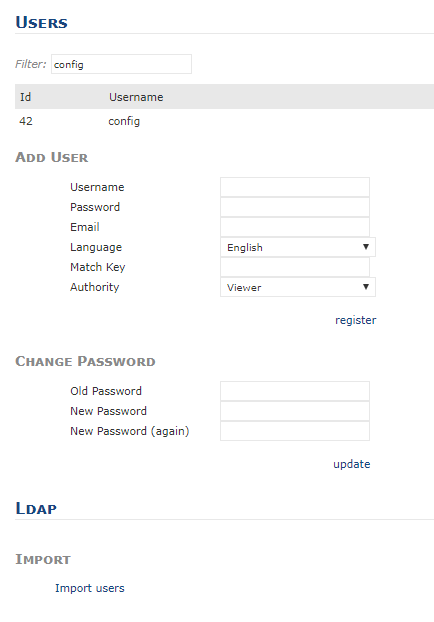
Task: Open the Authority dropdown showing Viewer
Action: (x=298, y=287)
